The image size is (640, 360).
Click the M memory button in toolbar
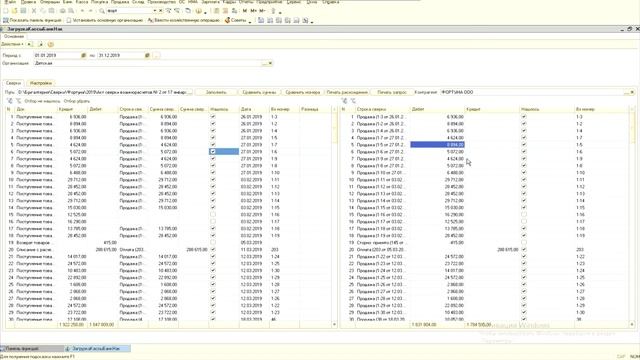click(x=244, y=11)
